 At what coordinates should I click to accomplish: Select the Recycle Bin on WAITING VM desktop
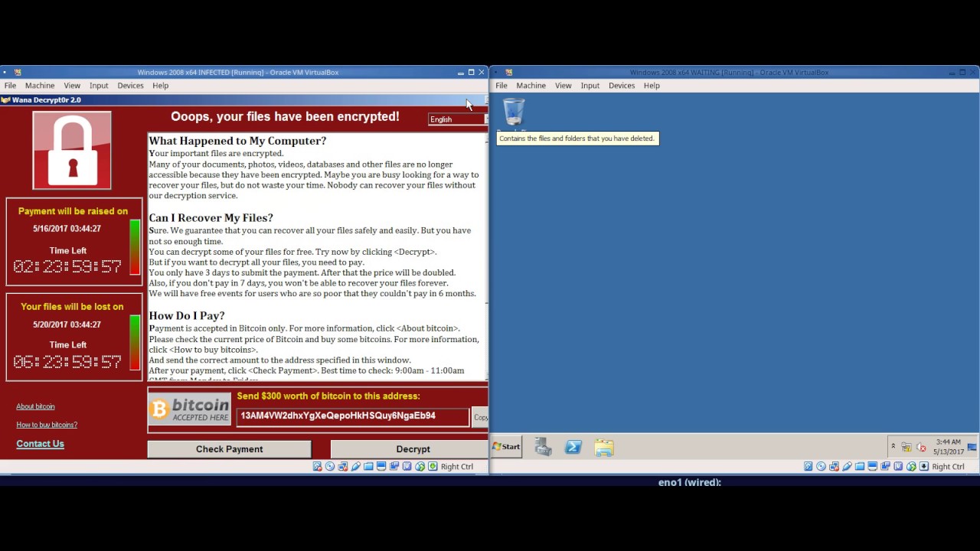514,112
